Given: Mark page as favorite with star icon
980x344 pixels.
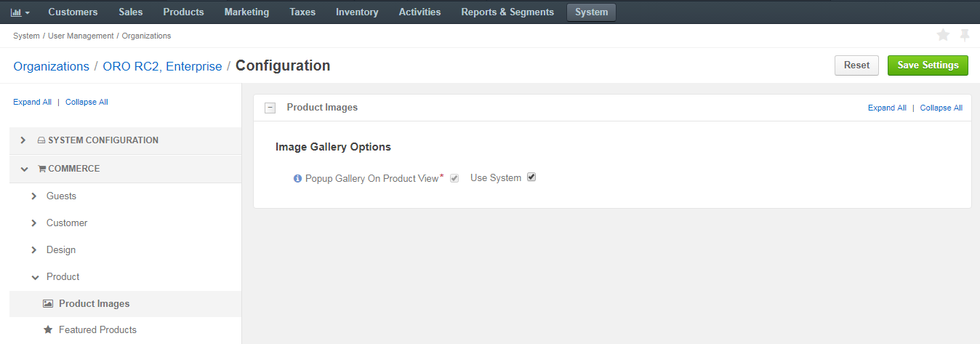Looking at the screenshot, I should pyautogui.click(x=943, y=35).
